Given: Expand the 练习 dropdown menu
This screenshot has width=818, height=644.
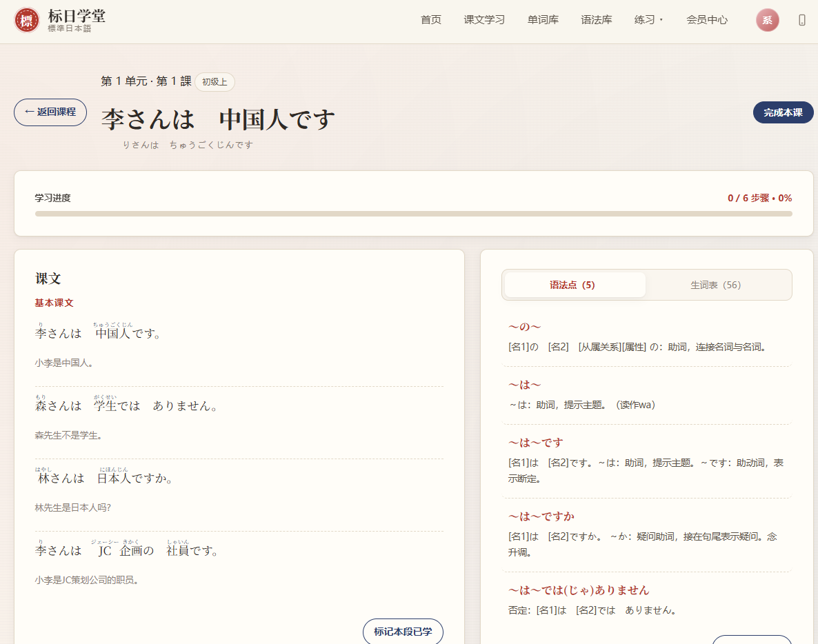Looking at the screenshot, I should 648,20.
